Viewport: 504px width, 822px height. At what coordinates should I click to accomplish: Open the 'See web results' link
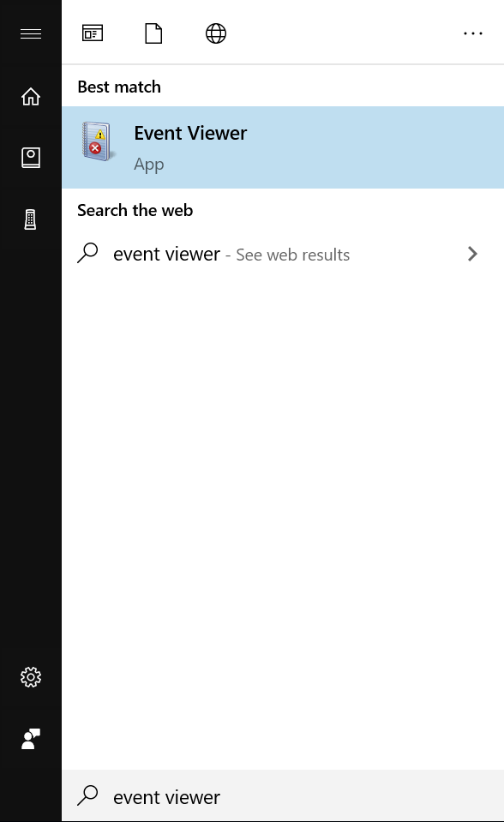(x=292, y=255)
